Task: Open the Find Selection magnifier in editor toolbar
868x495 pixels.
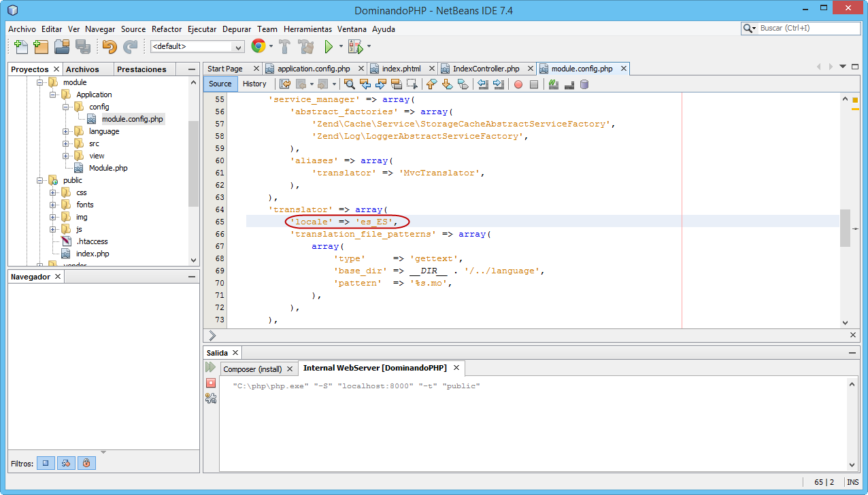Action: click(x=350, y=84)
